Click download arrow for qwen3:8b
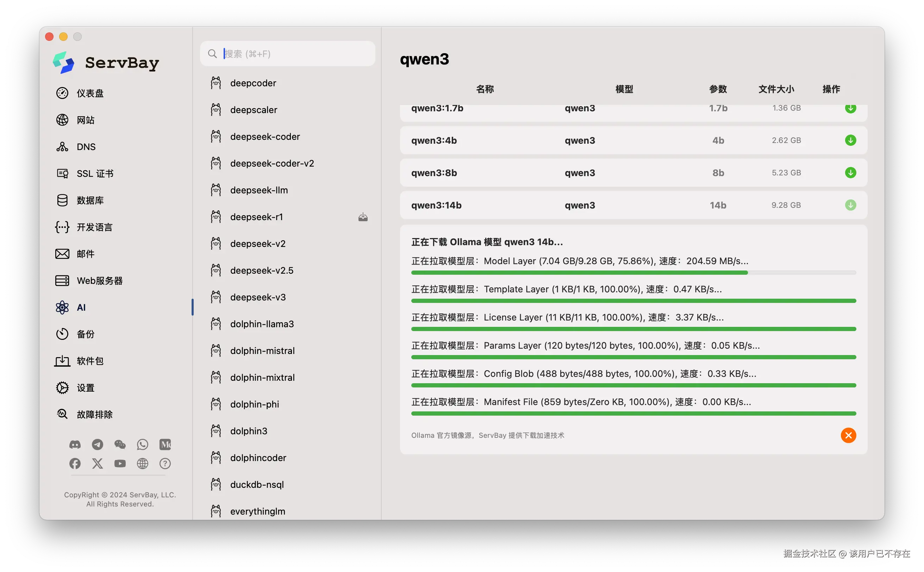 click(x=850, y=173)
